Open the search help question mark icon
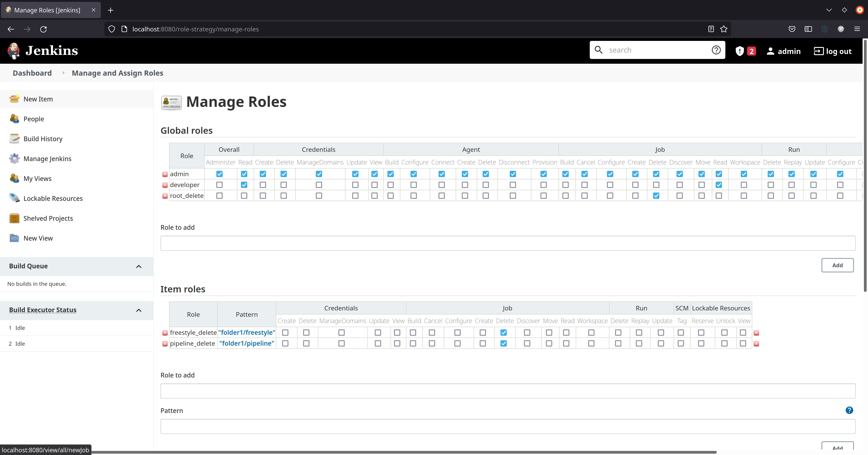The height and width of the screenshot is (455, 868). click(x=716, y=49)
